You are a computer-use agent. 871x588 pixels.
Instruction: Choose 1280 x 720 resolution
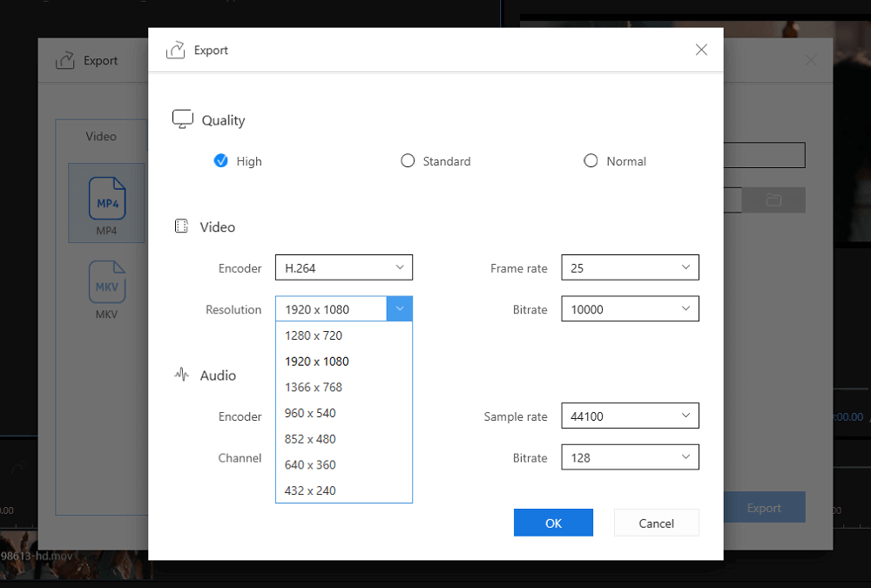pyautogui.click(x=314, y=335)
